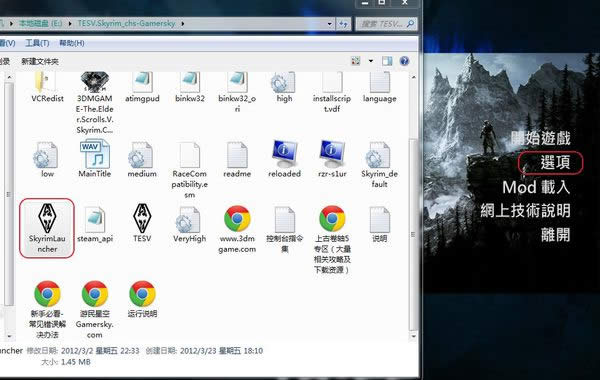
Task: Select the 新手必看 Chrome shortcut
Action: coord(47,310)
